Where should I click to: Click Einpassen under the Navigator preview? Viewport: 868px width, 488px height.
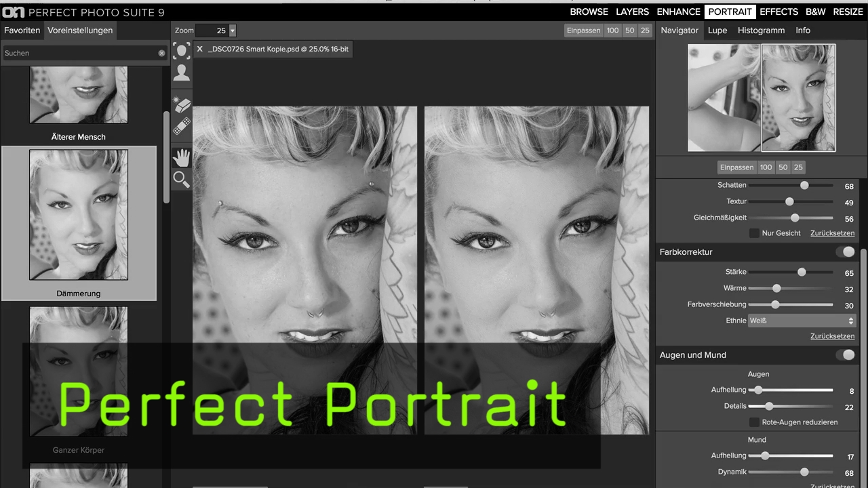coord(737,167)
